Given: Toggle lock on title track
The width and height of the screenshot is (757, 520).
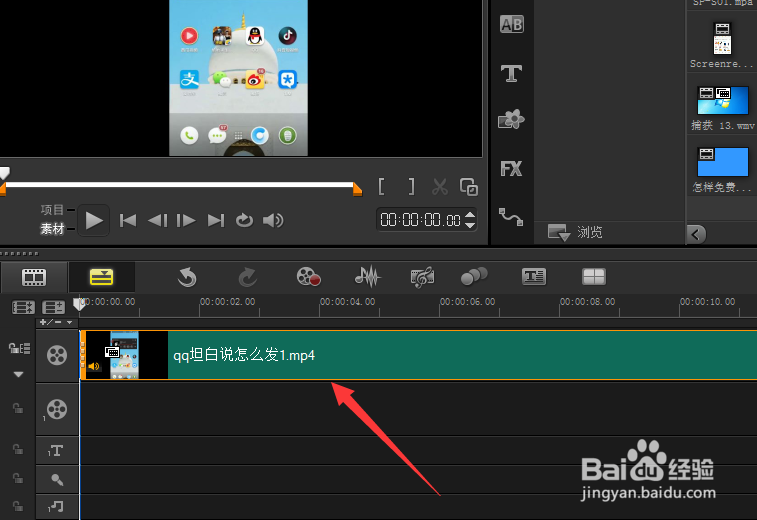Looking at the screenshot, I should pyautogui.click(x=18, y=449).
